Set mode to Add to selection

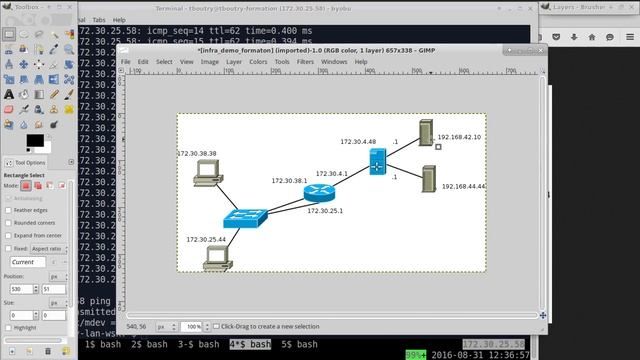pos(38,186)
